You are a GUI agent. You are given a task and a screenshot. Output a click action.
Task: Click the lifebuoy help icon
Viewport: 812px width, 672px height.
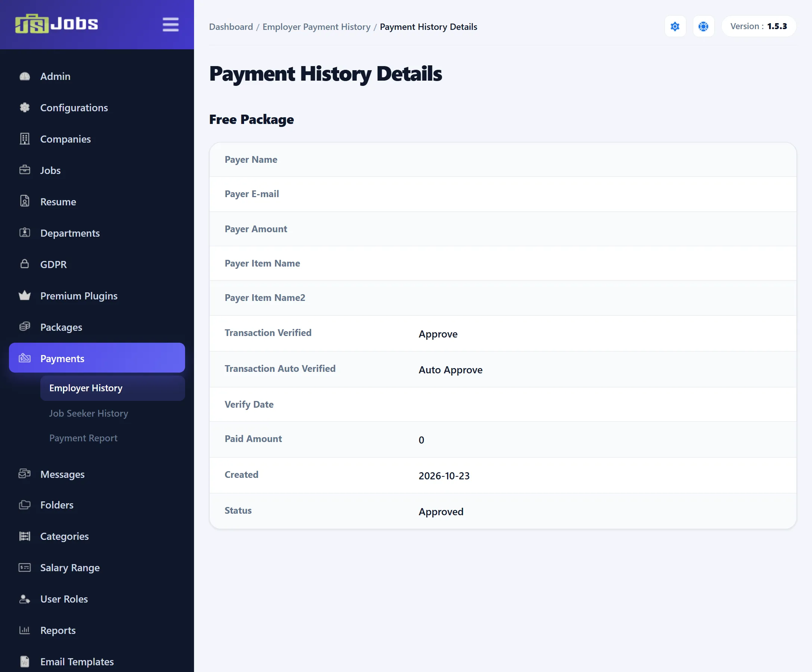703,26
